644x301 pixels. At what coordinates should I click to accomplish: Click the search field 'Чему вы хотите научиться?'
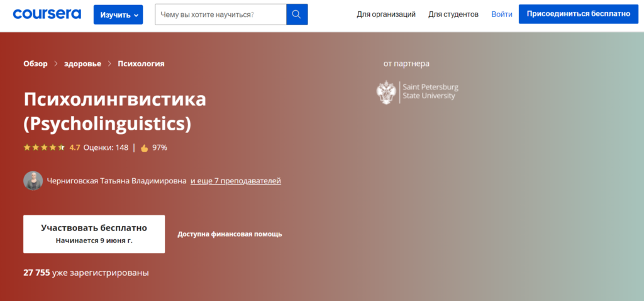(x=220, y=14)
